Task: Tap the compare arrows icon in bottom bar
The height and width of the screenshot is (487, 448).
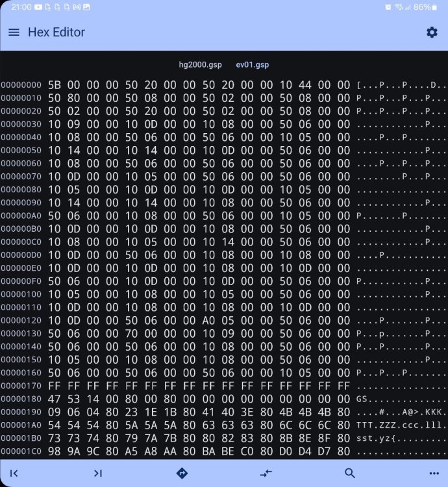Action: click(266, 473)
